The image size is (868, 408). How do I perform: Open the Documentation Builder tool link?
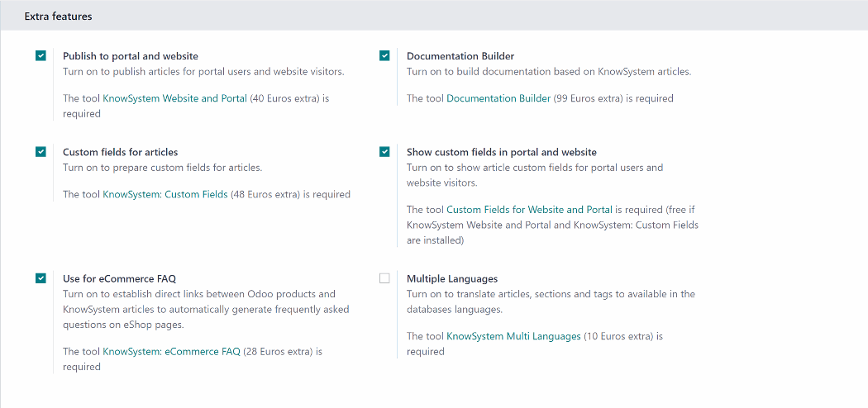click(x=498, y=98)
